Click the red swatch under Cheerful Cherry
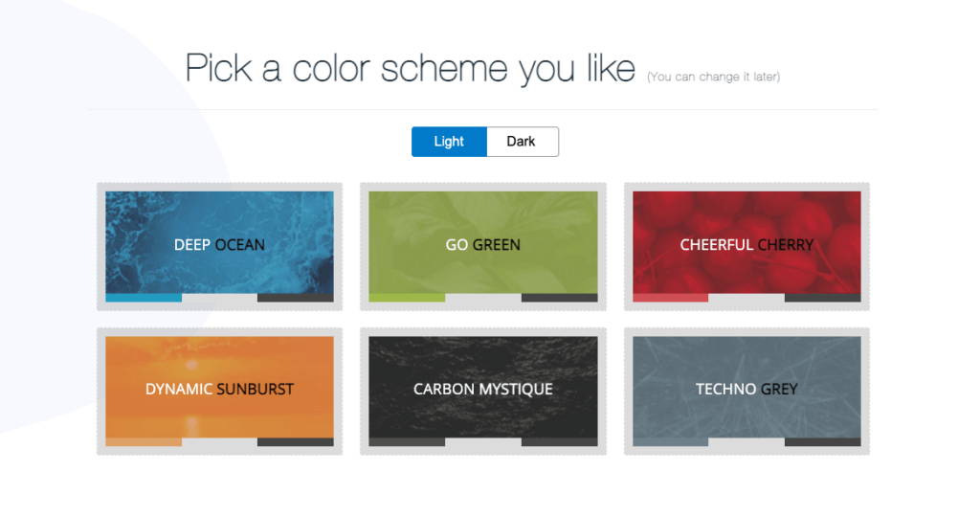Screen dimensions: 980x516 click(670, 298)
